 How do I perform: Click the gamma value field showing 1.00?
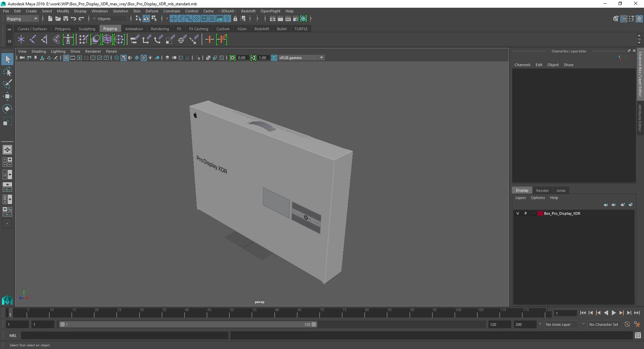[263, 58]
